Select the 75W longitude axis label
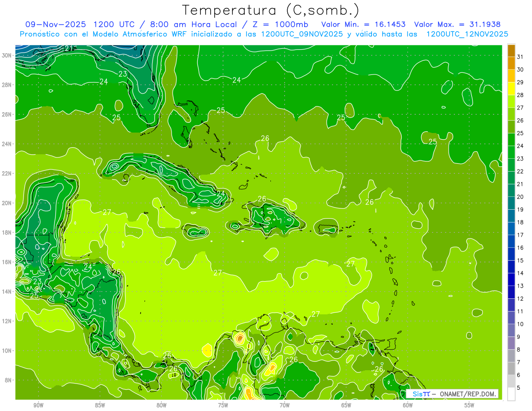This screenshot has width=532, height=411. click(x=223, y=405)
